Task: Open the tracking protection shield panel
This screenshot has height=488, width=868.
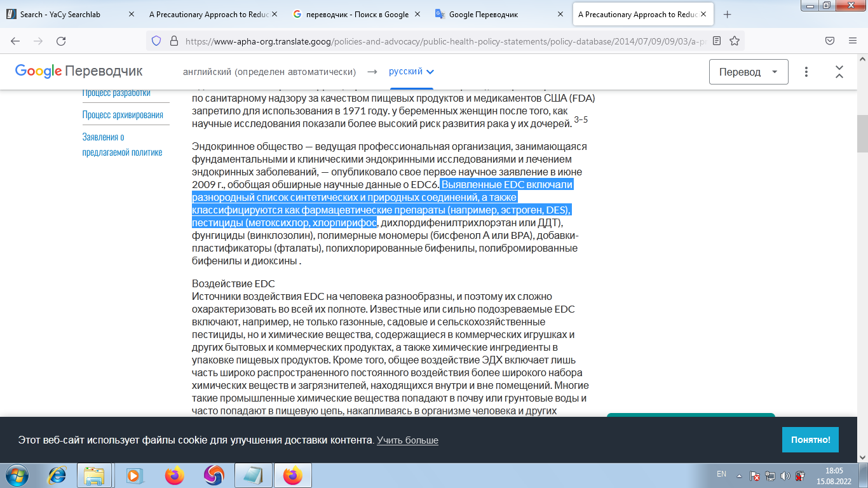Action: click(x=156, y=41)
